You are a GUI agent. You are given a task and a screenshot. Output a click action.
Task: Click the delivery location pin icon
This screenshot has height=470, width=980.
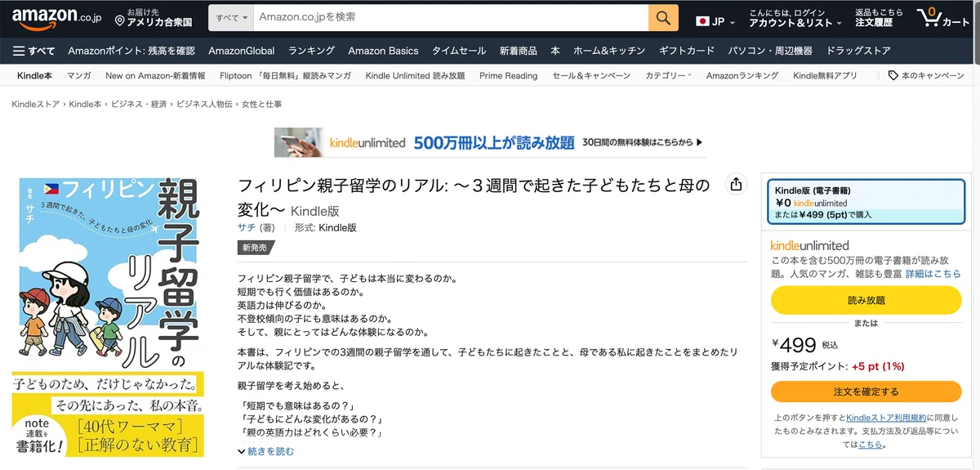point(120,19)
